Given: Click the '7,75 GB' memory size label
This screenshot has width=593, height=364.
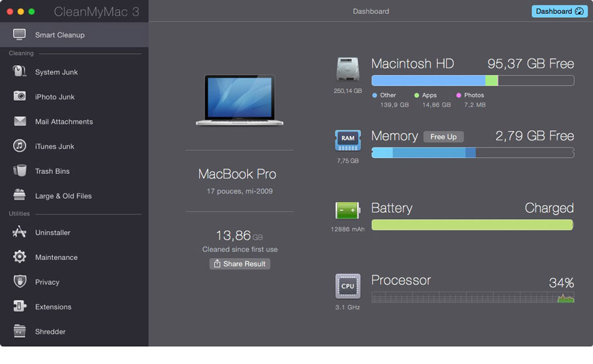Looking at the screenshot, I should 347,161.
